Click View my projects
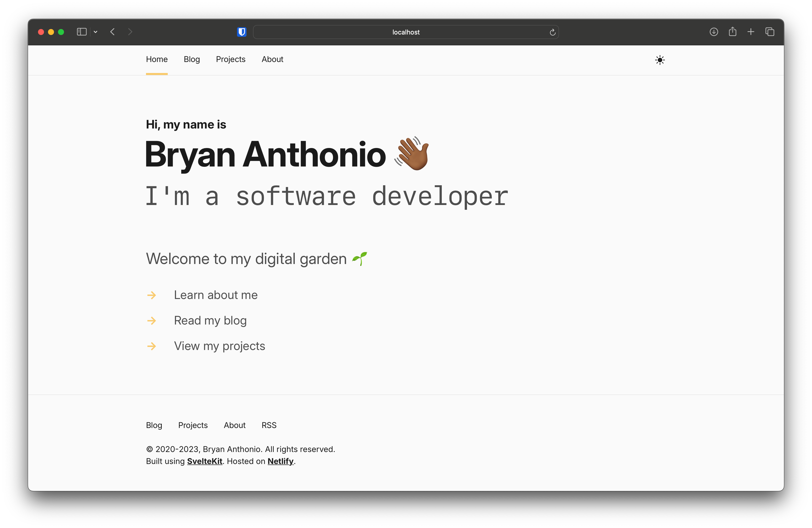Image resolution: width=812 pixels, height=528 pixels. (219, 345)
